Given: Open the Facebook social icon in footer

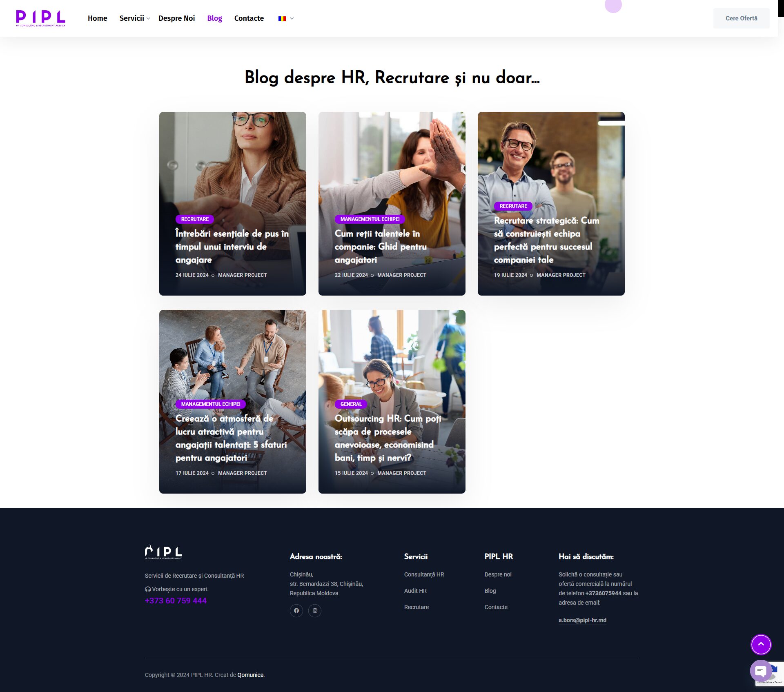Looking at the screenshot, I should tap(296, 611).
